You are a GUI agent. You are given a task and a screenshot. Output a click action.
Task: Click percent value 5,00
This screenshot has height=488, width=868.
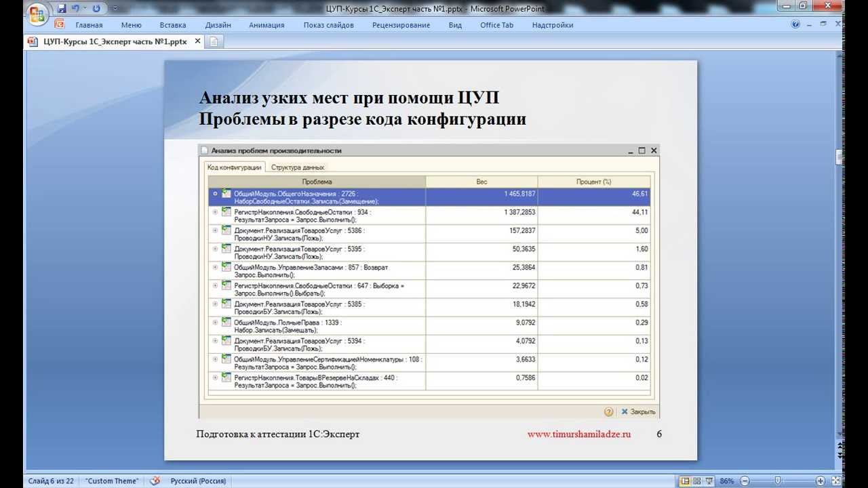642,230
